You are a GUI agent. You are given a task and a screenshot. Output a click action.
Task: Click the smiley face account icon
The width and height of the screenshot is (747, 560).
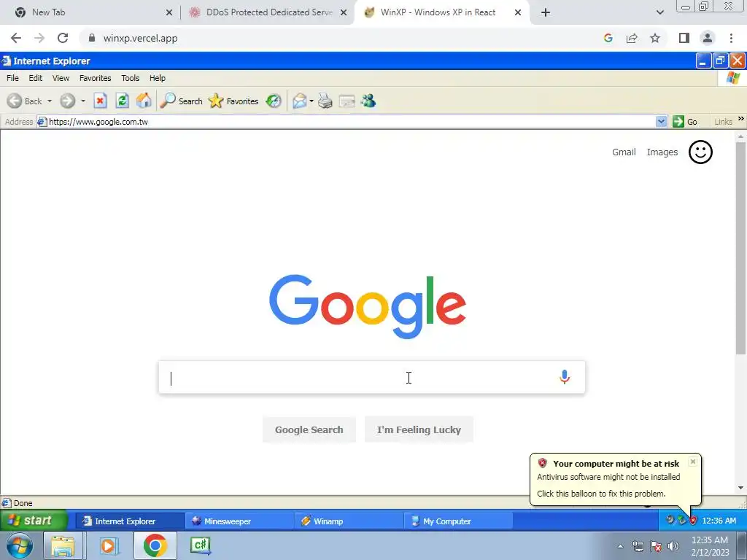click(x=700, y=152)
